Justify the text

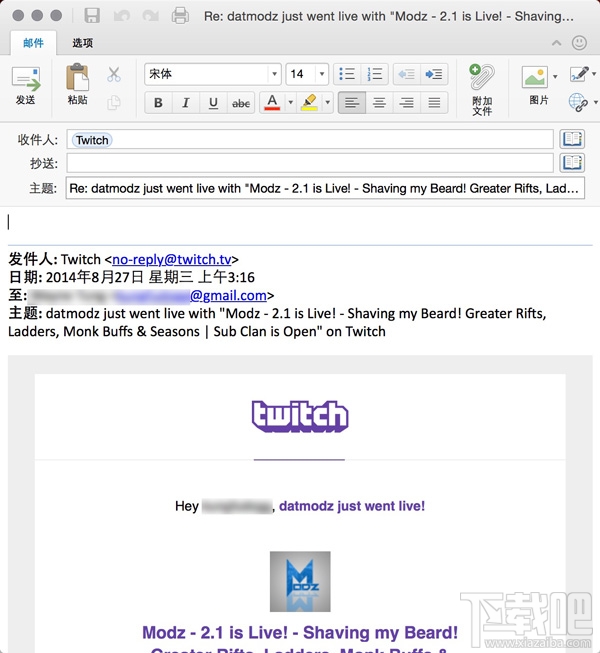click(x=434, y=102)
